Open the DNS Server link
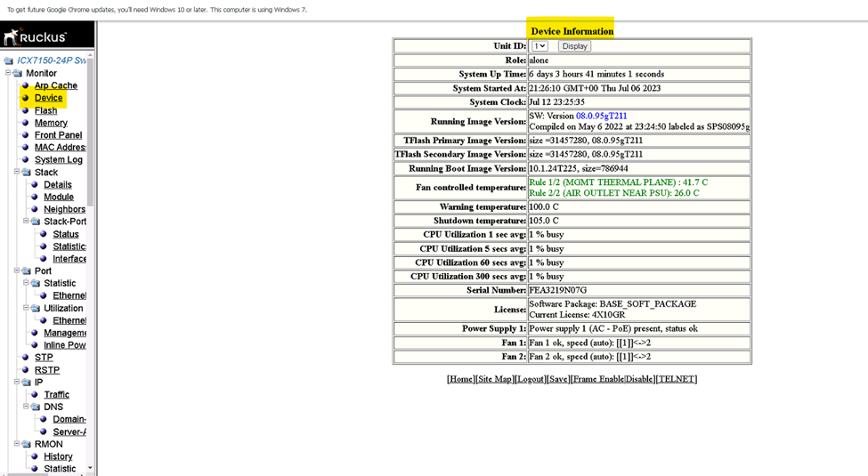The image size is (868, 476). 69,432
